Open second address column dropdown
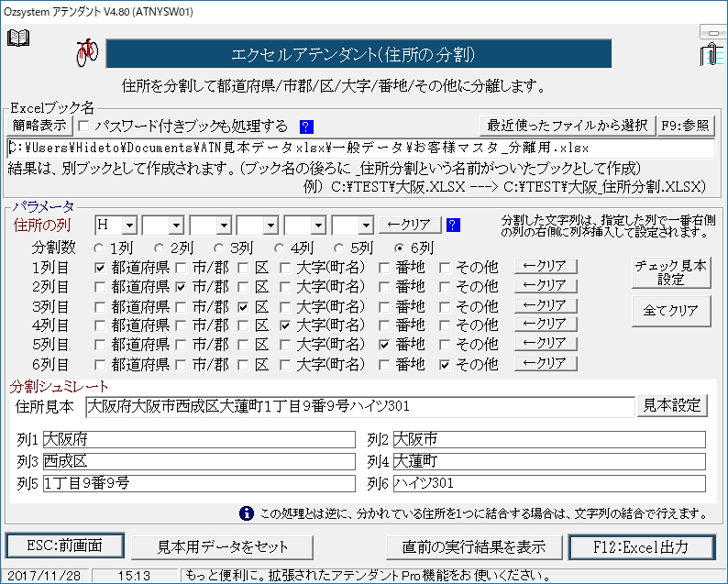The height and width of the screenshot is (584, 728). (176, 226)
